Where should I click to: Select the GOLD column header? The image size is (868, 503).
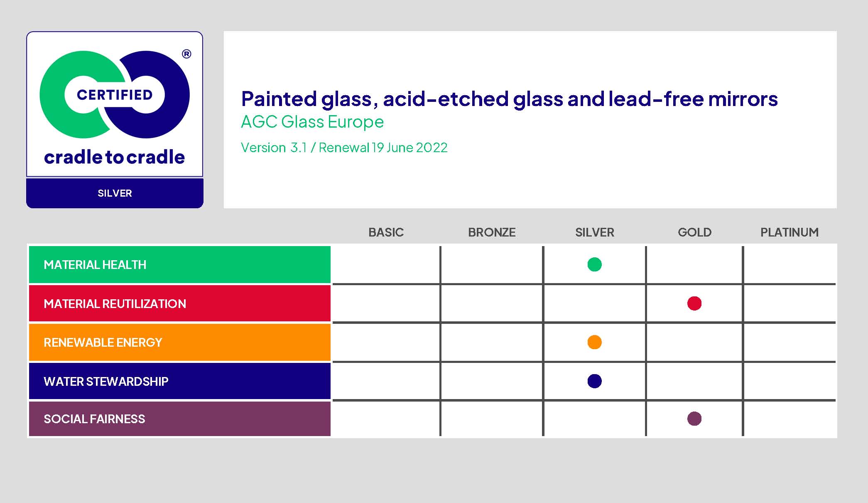[694, 232]
